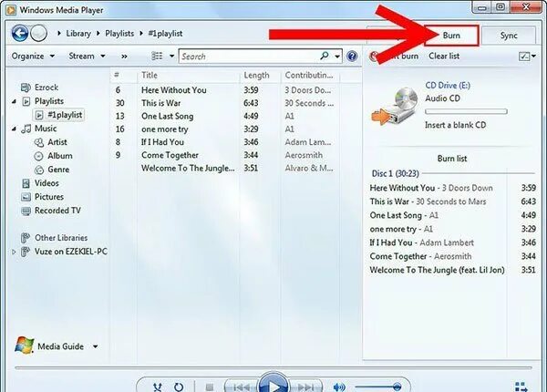Sort by the Title column header
Viewport: 547px width, 392px height.
pos(189,76)
